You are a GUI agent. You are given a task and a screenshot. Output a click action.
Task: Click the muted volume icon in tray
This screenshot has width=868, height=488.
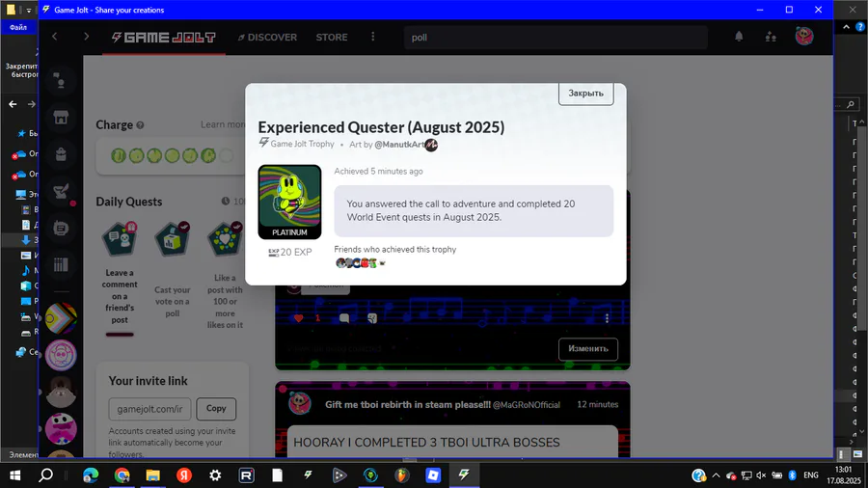[x=761, y=475]
